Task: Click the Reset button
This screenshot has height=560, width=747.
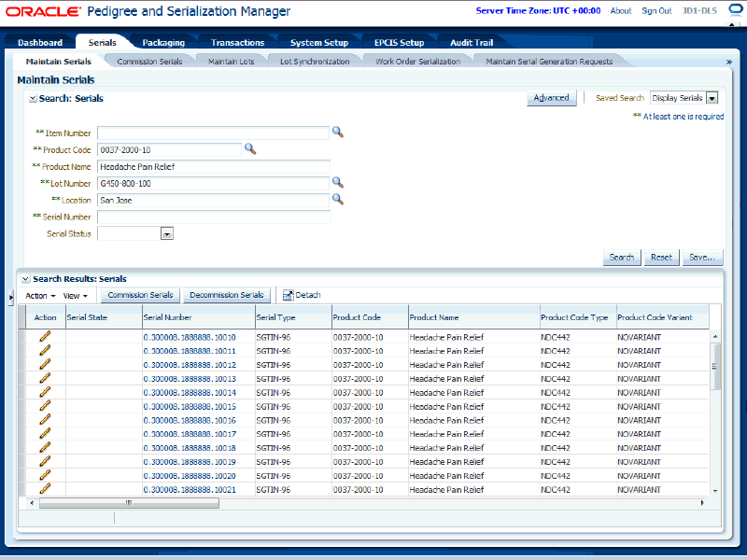Action: (x=661, y=258)
